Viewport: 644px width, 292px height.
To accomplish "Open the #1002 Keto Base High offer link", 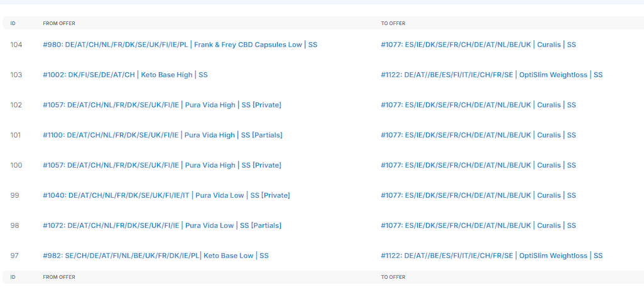I will click(x=125, y=75).
